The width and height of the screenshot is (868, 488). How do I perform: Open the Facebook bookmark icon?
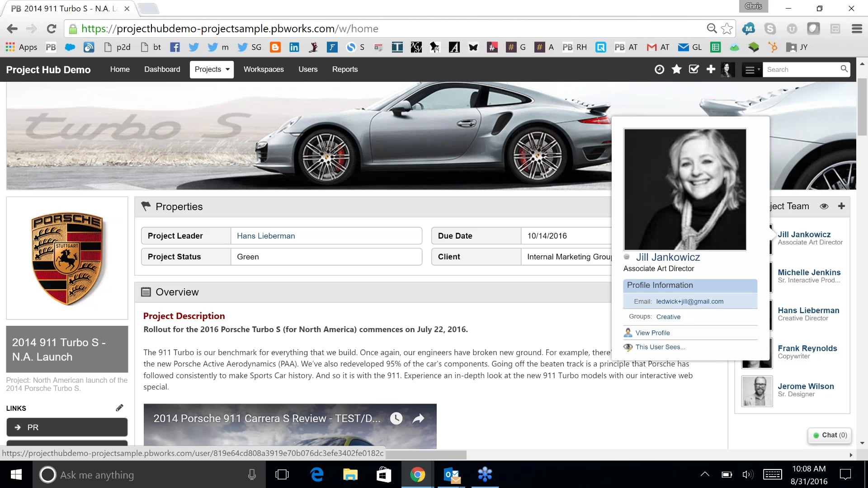175,47
